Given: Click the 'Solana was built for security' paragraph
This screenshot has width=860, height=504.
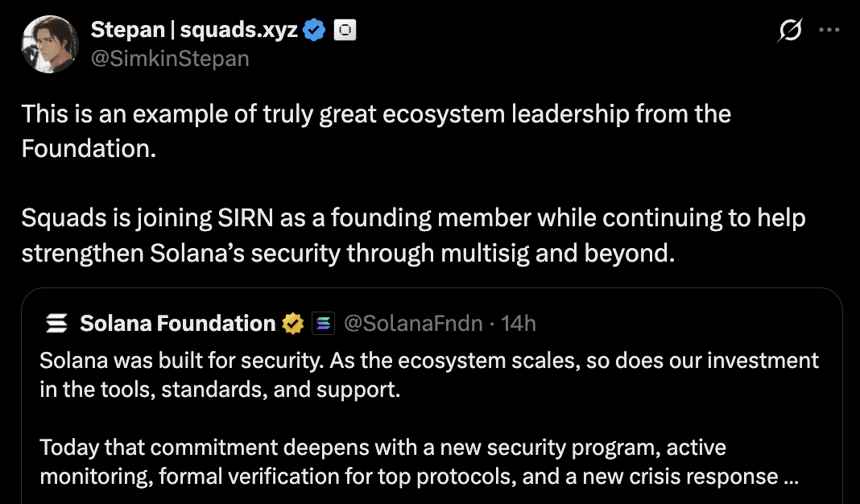Looking at the screenshot, I should [428, 360].
